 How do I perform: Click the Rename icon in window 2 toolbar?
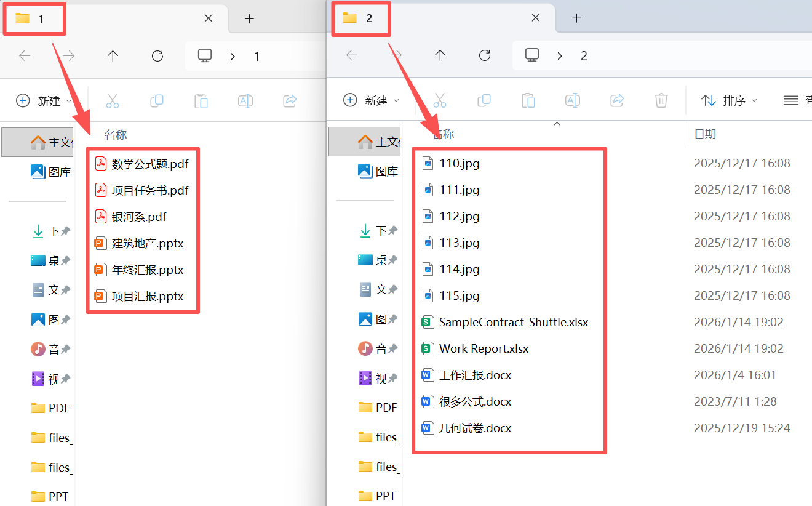click(573, 100)
